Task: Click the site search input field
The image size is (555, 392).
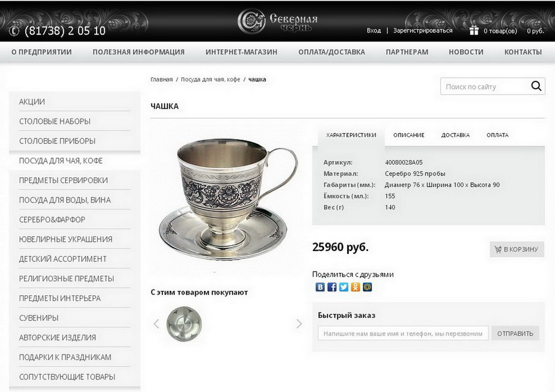Action: pyautogui.click(x=485, y=87)
